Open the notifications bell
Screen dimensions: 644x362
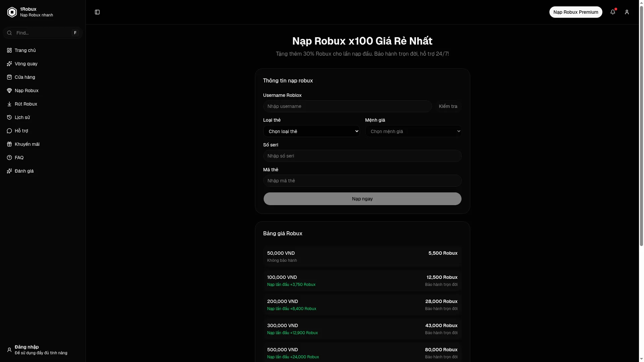coord(613,12)
